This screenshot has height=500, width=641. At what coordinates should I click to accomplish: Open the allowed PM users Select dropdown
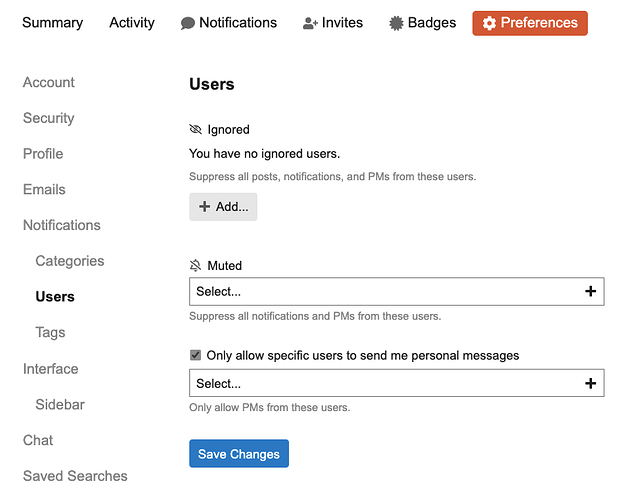397,383
